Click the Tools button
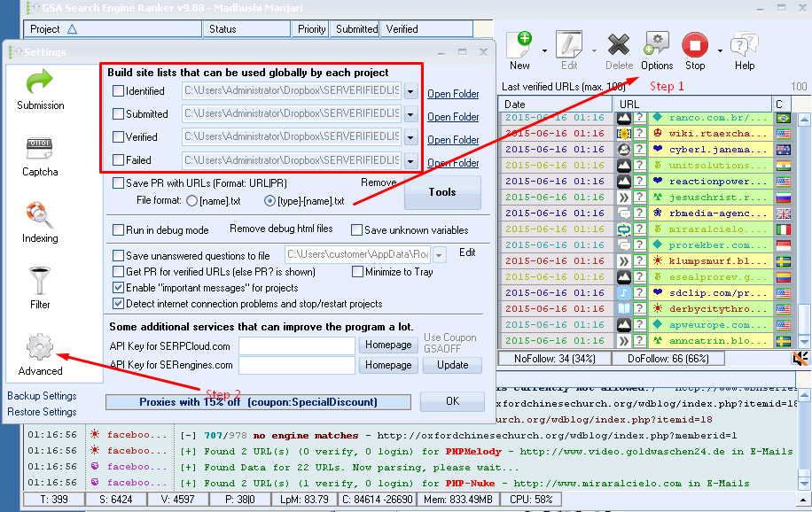The width and height of the screenshot is (812, 512). tap(442, 192)
